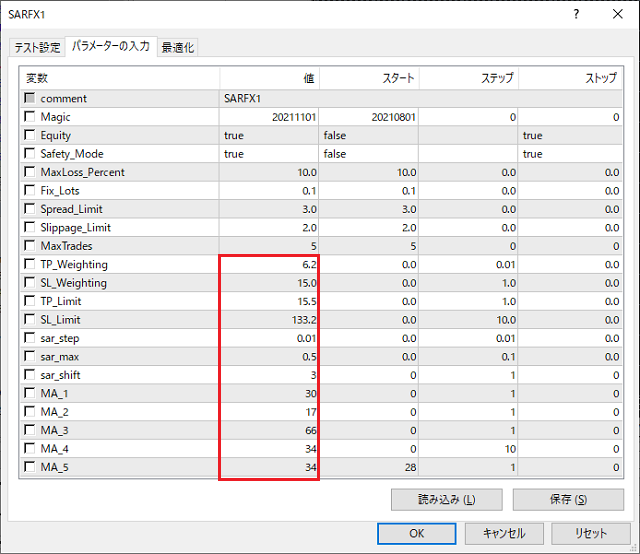Select MA_1 value 30
The width and height of the screenshot is (640, 554).
coord(269,393)
